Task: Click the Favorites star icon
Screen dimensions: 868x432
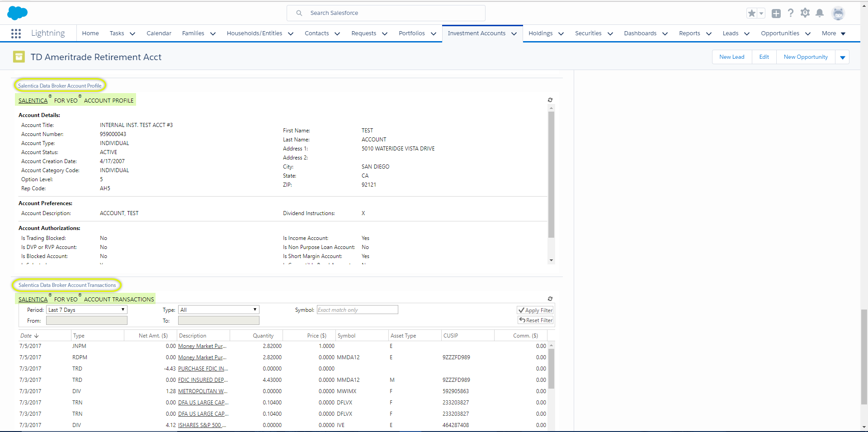Action: pos(752,13)
